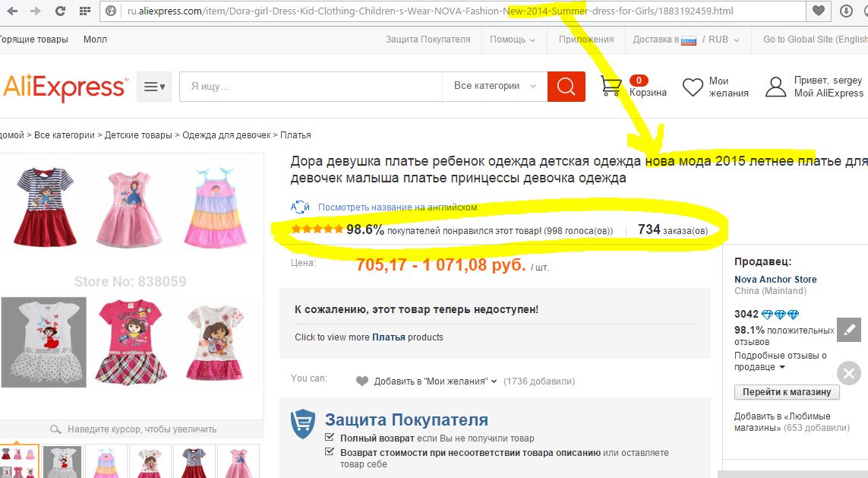The image size is (868, 478).
Task: Open the shopping cart icon
Action: tap(611, 86)
